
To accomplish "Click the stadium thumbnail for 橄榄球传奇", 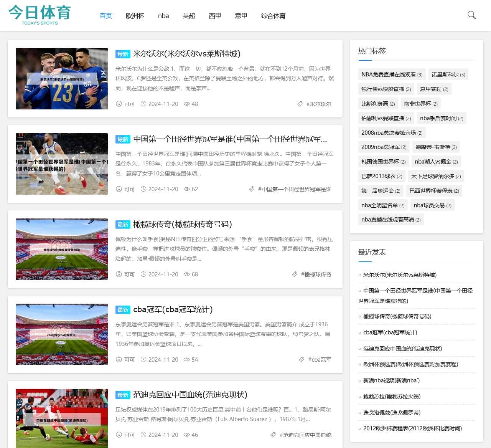I will pos(62,249).
